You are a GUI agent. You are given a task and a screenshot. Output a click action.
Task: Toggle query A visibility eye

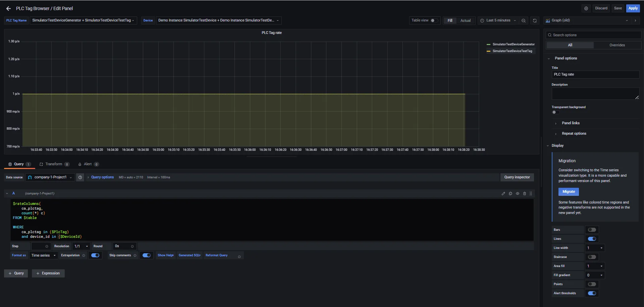pyautogui.click(x=518, y=193)
